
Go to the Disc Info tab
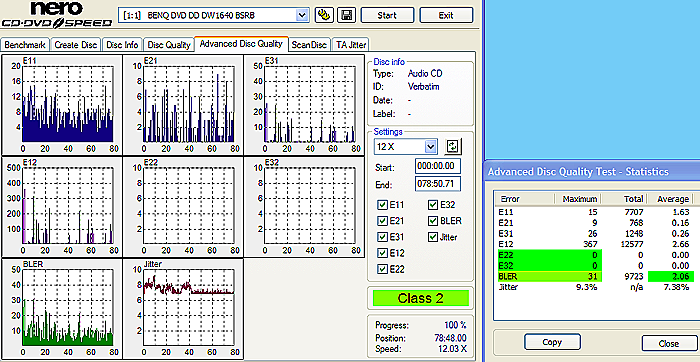(x=122, y=45)
